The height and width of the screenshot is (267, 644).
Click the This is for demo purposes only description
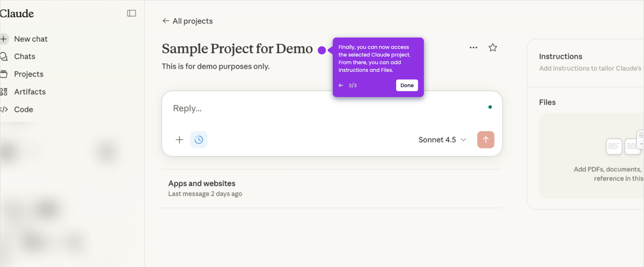point(216,66)
